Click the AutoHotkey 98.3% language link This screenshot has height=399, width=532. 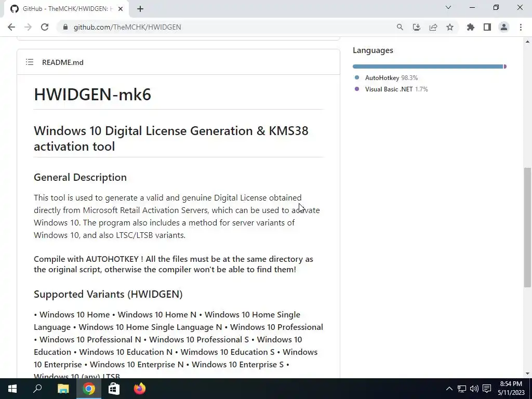click(391, 78)
